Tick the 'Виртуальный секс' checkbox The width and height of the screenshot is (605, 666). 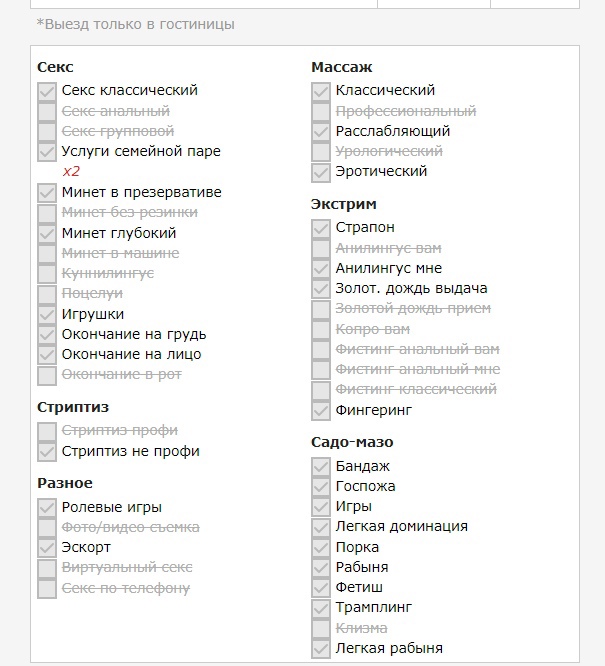pos(47,568)
